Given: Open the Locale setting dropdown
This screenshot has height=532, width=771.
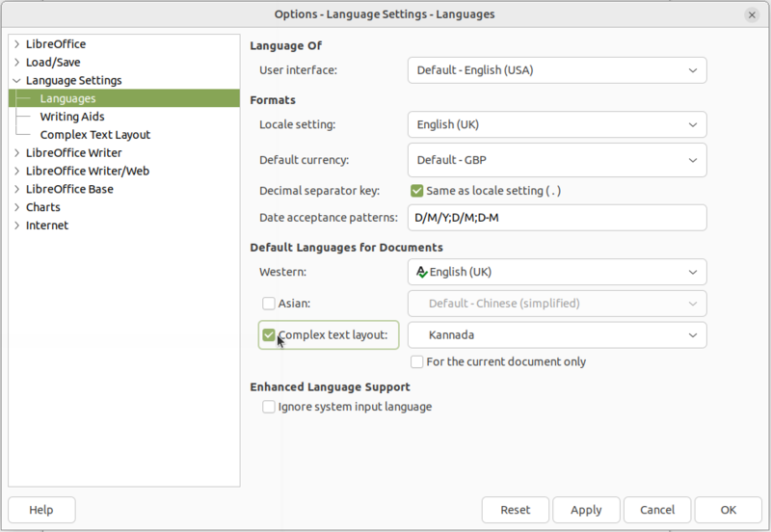Looking at the screenshot, I should (x=557, y=124).
